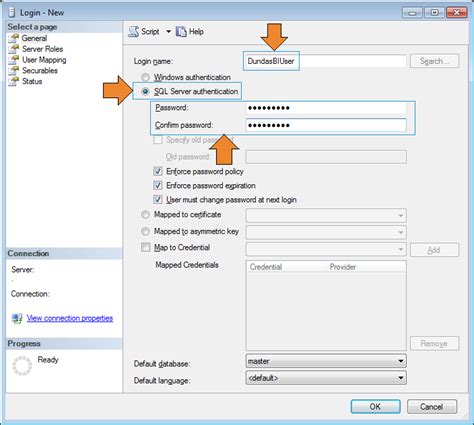Open the General page
The width and height of the screenshot is (474, 425).
tap(34, 38)
